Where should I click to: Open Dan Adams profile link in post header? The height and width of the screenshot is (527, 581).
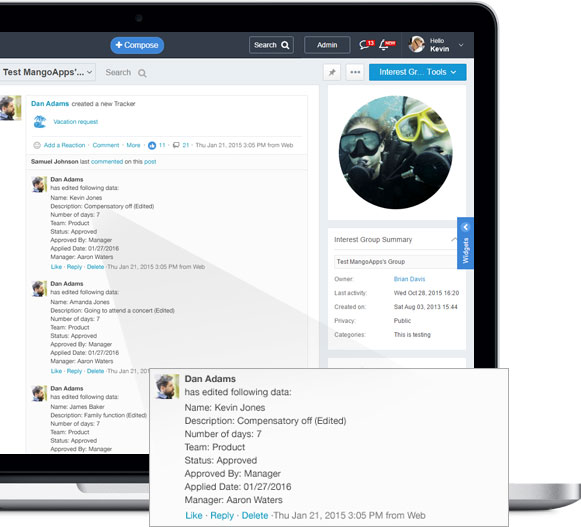pos(50,103)
